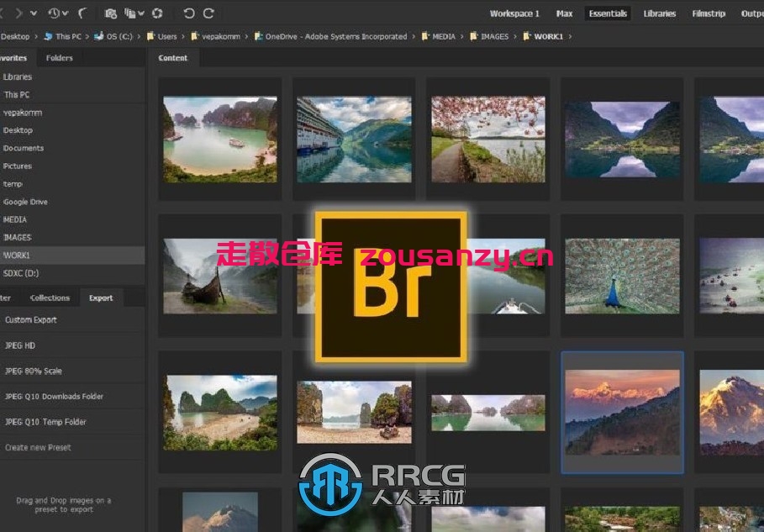
Task: Open Documents in the Favorites list
Action: [x=24, y=148]
